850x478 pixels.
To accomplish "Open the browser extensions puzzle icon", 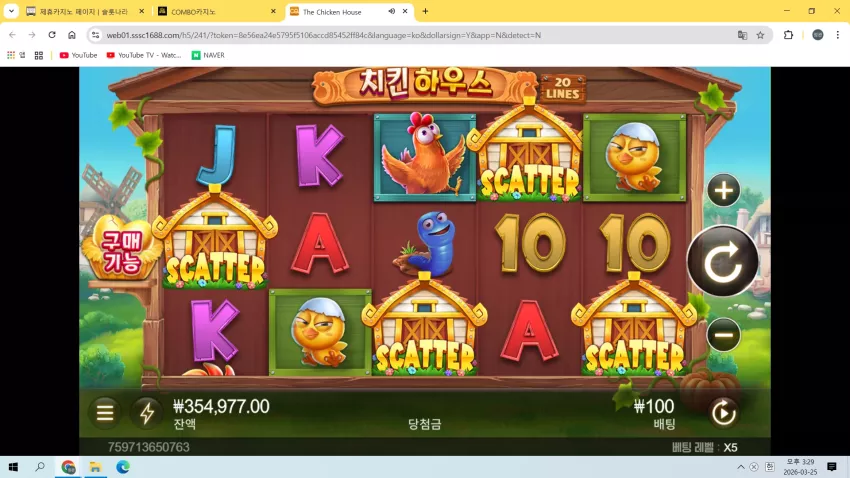I will point(788,35).
